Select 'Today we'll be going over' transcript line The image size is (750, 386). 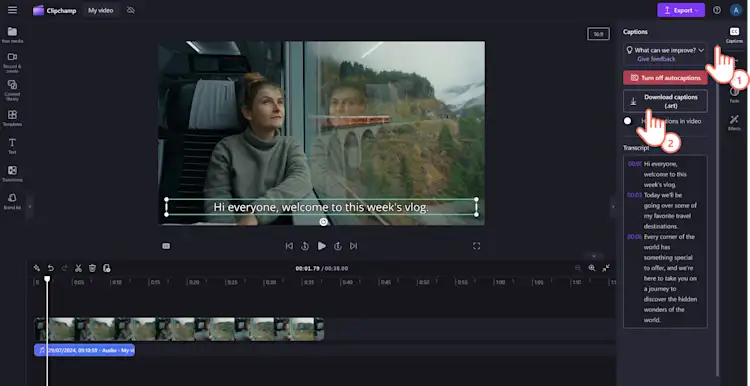point(670,210)
